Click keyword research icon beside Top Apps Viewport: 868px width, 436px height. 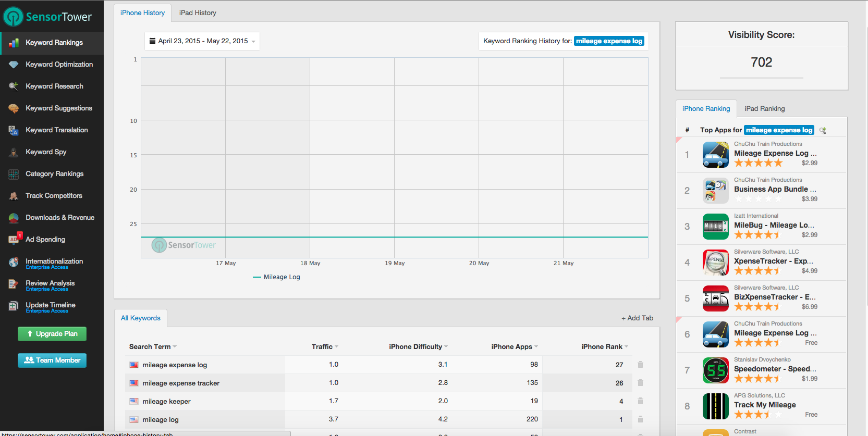point(823,130)
